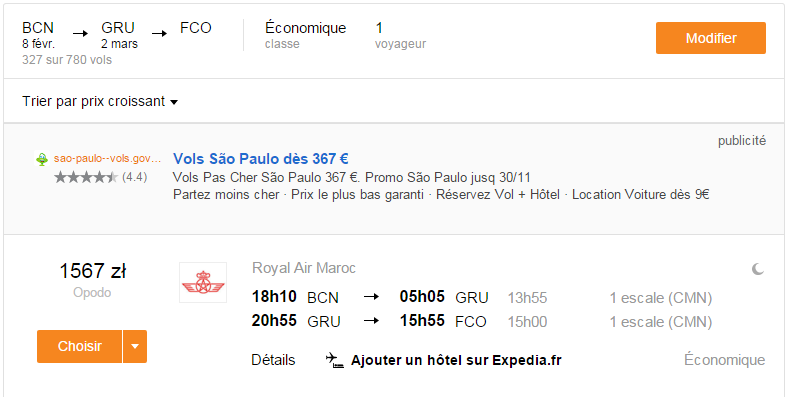794x397 pixels.
Task: Click the sao-paulo--vols.gov advertiser URL
Action: (107, 159)
